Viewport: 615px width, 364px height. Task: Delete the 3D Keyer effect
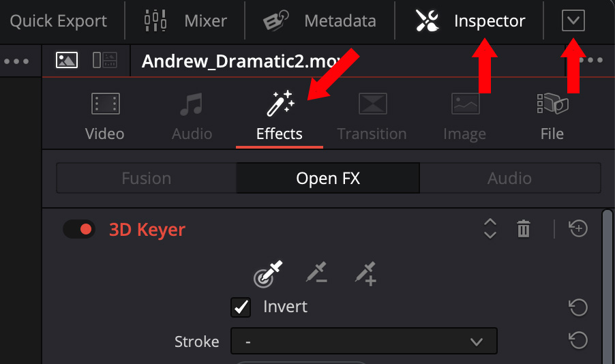(x=523, y=229)
